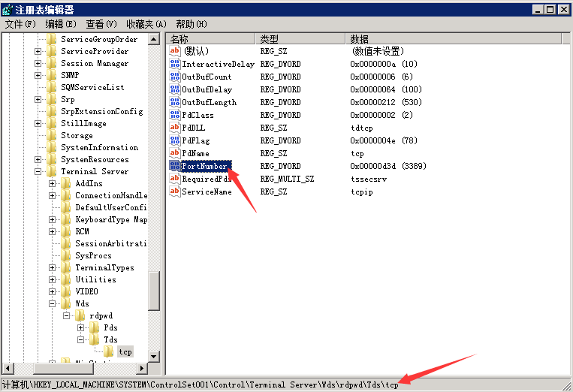
Task: Select the SystemResources key in tree
Action: [x=95, y=159]
